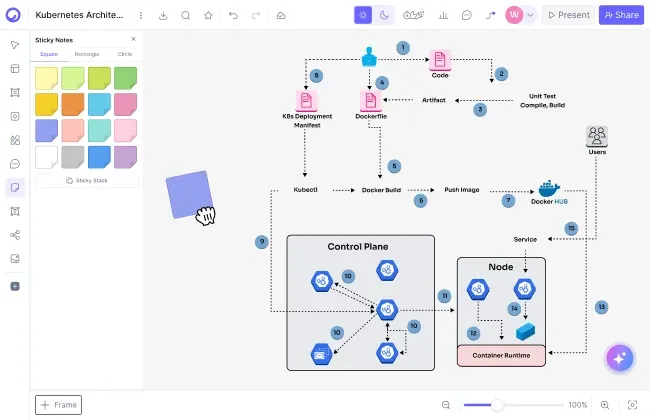Select the comment tool in sidebar
The image size is (650, 420).
15,164
